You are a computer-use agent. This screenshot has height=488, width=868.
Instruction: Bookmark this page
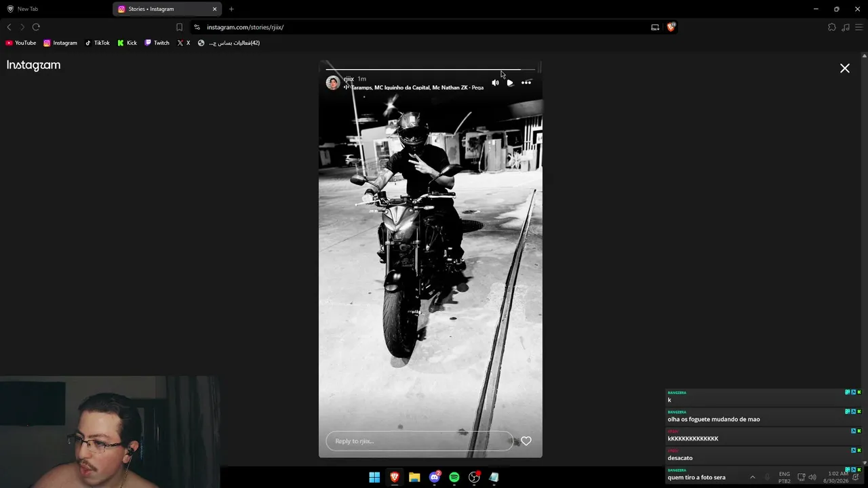179,27
